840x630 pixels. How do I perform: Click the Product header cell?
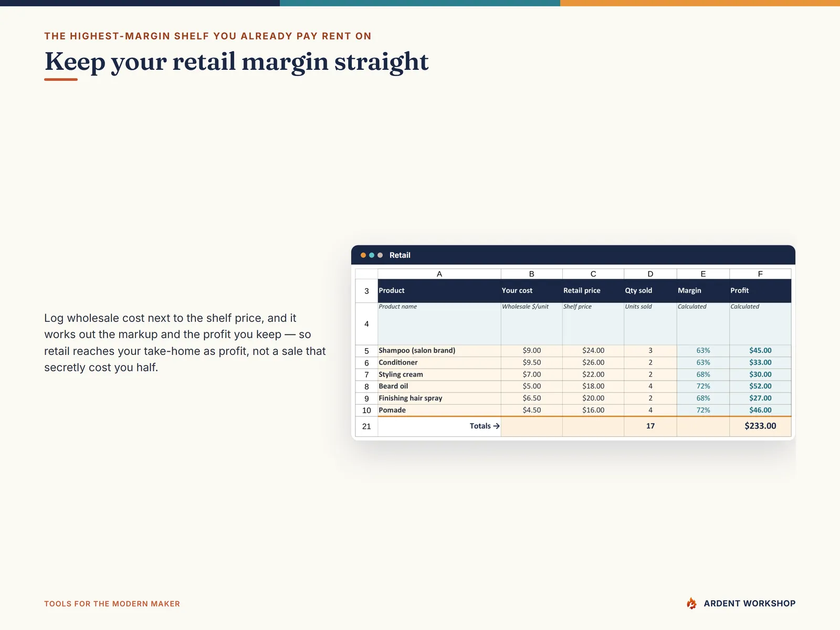point(439,291)
